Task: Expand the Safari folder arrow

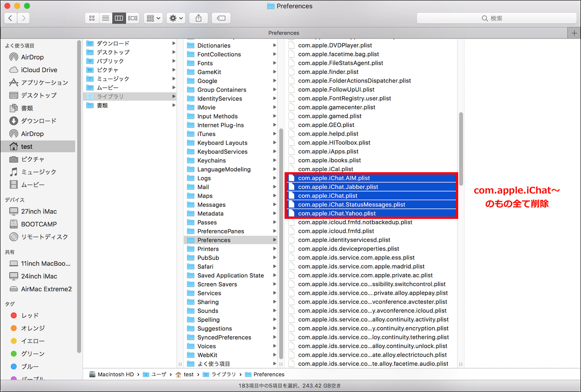Action: click(275, 266)
